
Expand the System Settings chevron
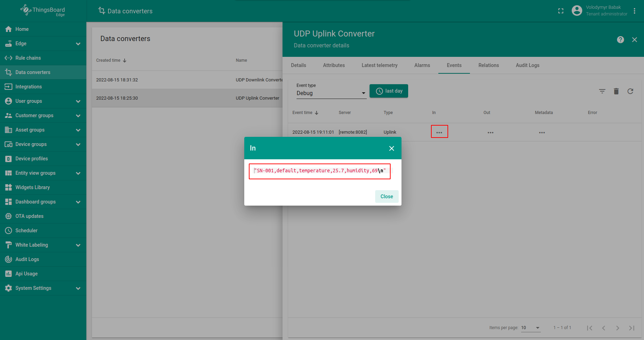(78, 288)
